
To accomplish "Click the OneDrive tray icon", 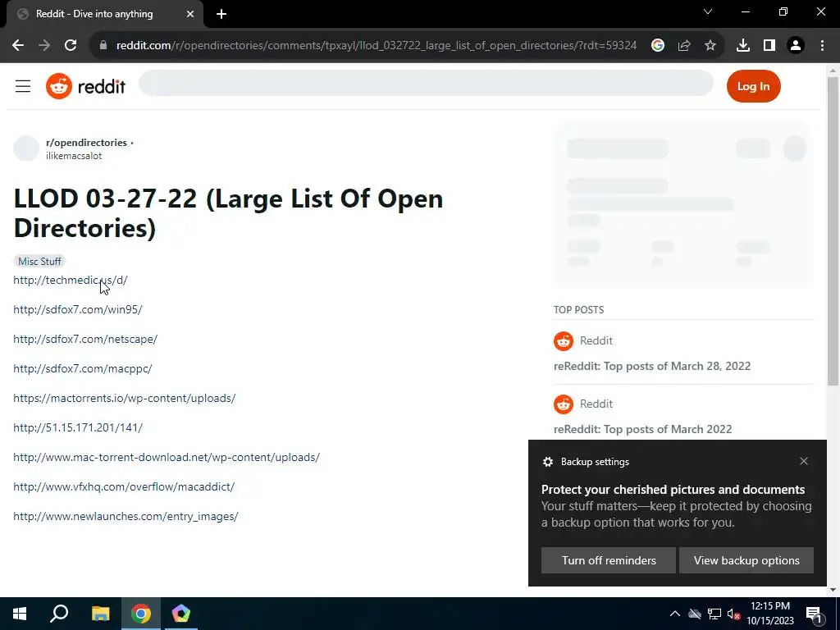I will click(x=695, y=614).
